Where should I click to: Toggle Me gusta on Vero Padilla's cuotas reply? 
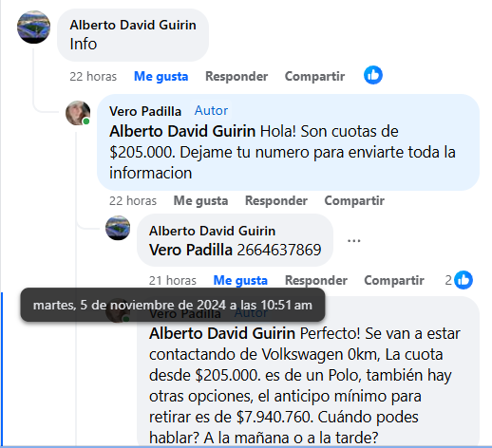point(200,201)
